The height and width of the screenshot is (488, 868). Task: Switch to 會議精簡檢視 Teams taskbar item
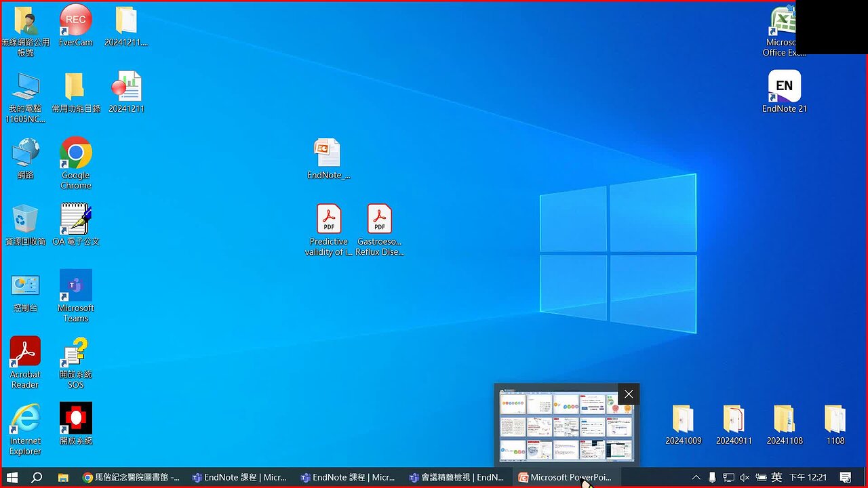tap(456, 477)
